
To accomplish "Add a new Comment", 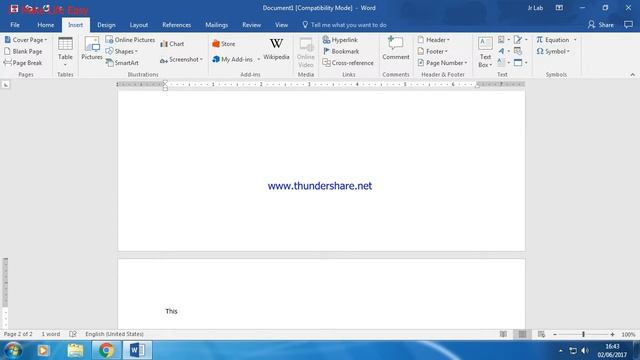I will (x=396, y=49).
